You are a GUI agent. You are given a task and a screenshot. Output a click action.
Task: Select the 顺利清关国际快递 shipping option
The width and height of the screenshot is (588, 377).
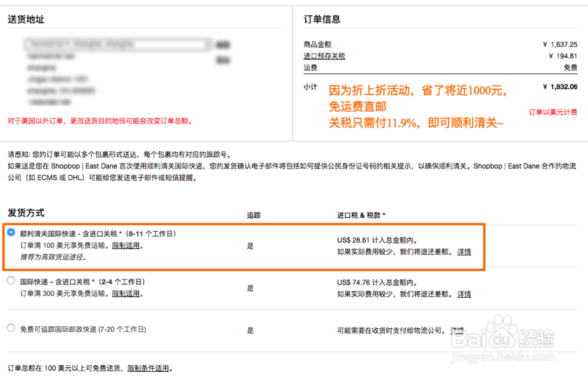click(x=10, y=233)
